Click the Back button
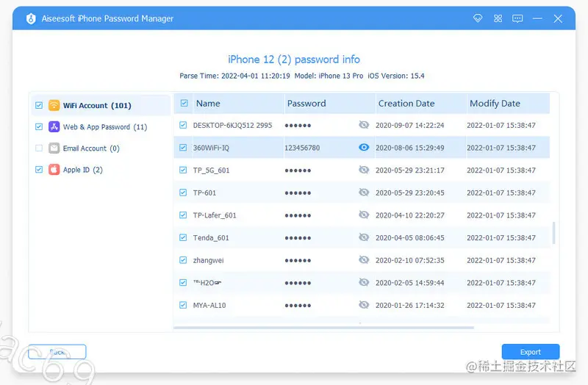The image size is (588, 385). coord(57,352)
